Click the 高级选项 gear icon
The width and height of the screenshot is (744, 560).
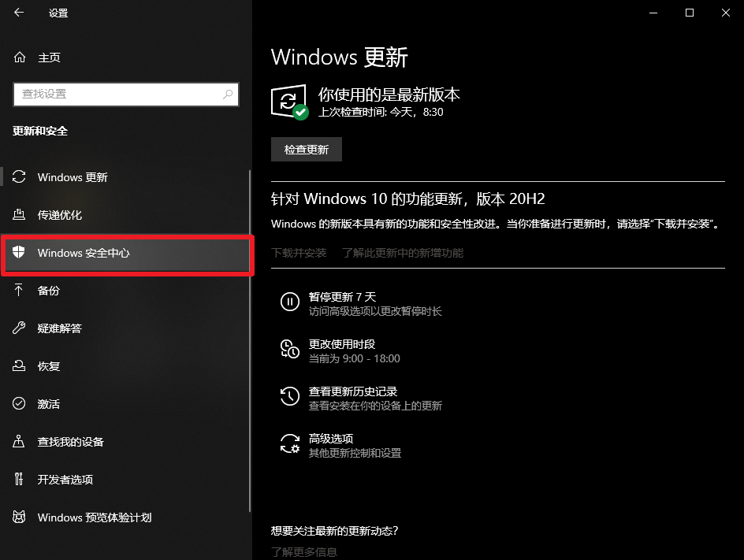(x=290, y=443)
